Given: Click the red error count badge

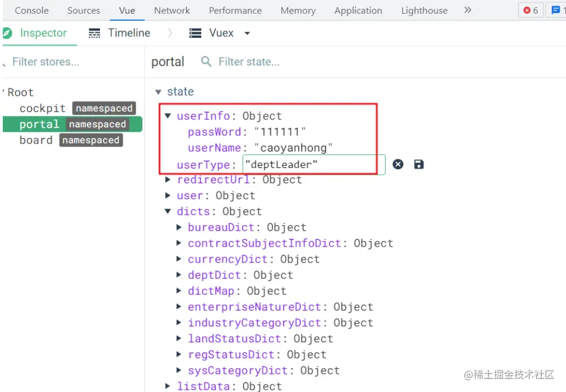Looking at the screenshot, I should click(x=530, y=11).
